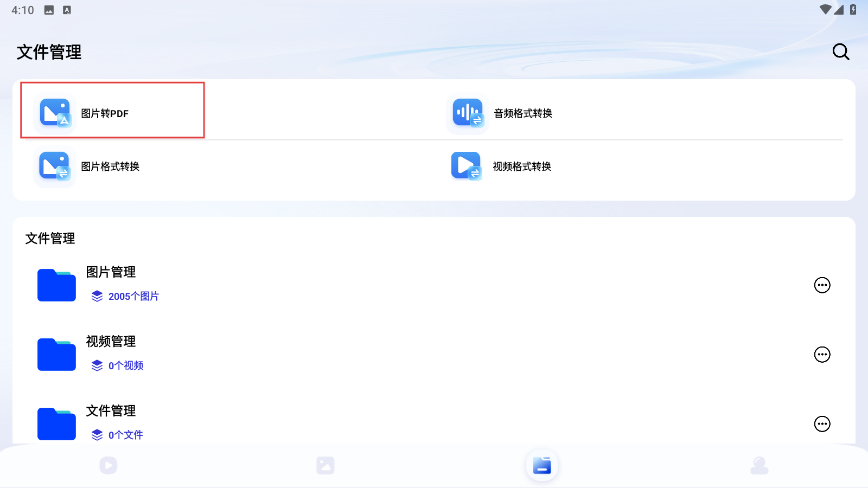This screenshot has width=868, height=488.
Task: Tap the audio format conversion icon
Action: [x=468, y=113]
